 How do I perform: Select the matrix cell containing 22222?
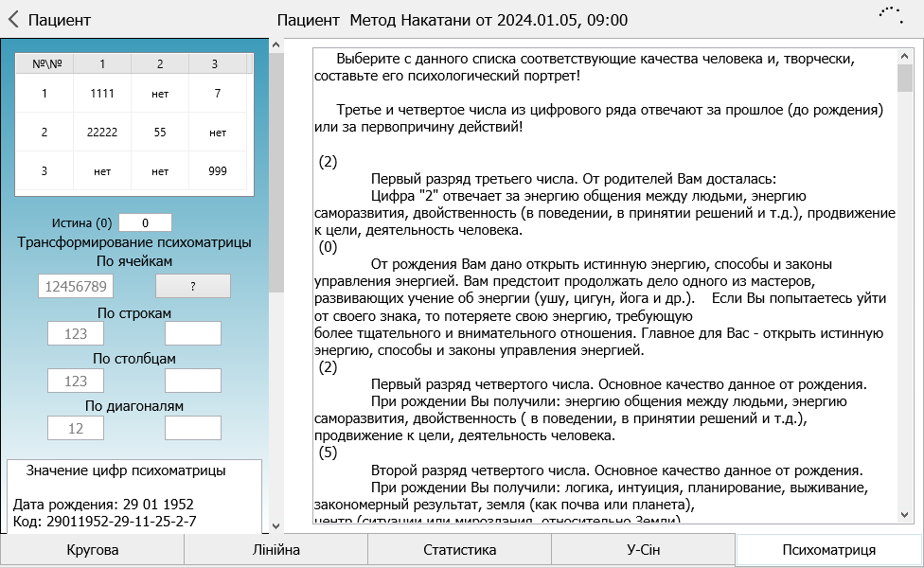(102, 133)
